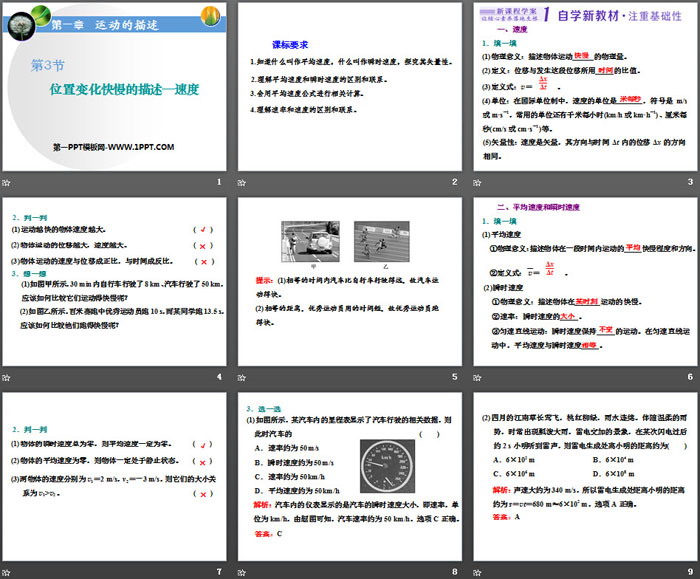Select the 自学新教材 slide 3 thumbnail
Viewport: 700px width, 579px height.
(x=583, y=86)
